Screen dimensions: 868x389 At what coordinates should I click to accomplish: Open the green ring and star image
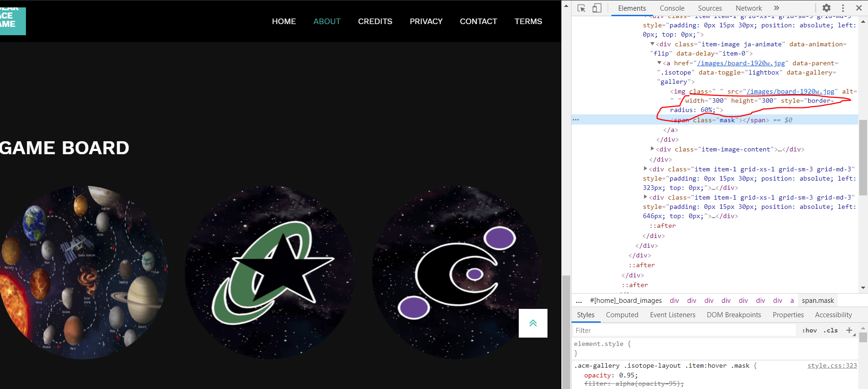[x=270, y=273]
